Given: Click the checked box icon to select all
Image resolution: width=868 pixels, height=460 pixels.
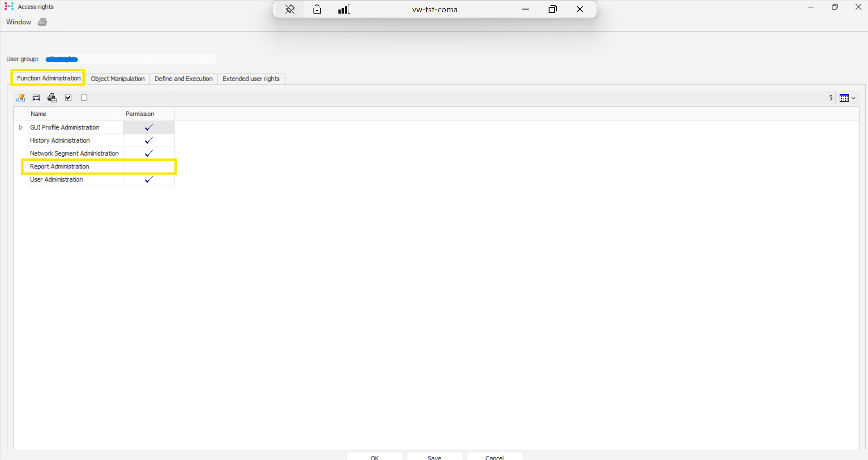Looking at the screenshot, I should [x=68, y=98].
